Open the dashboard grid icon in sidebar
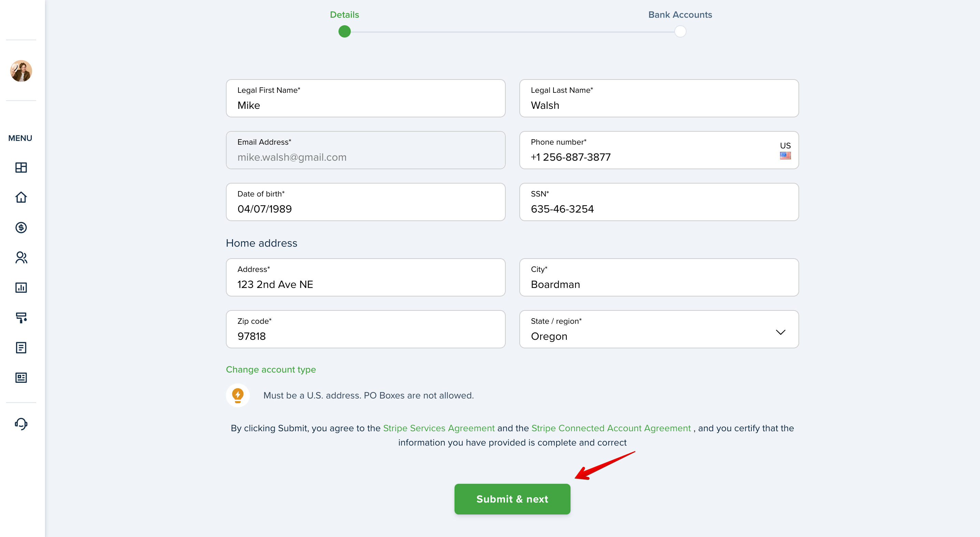Viewport: 980px width, 537px height. coord(21,167)
